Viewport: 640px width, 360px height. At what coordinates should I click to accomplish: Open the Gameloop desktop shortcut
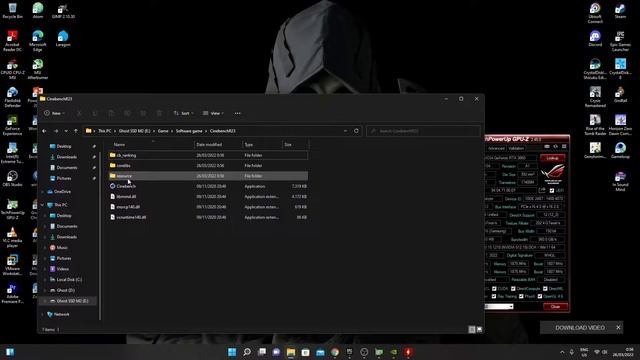coord(620,150)
